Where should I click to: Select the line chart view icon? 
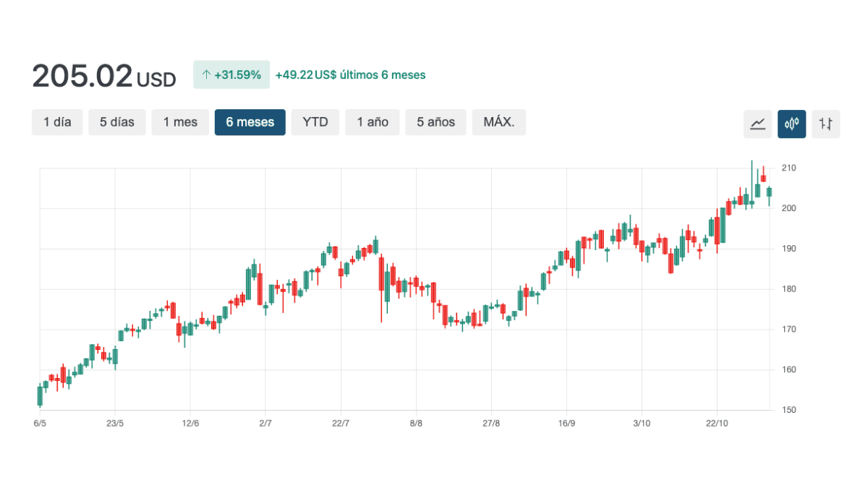coord(757,124)
